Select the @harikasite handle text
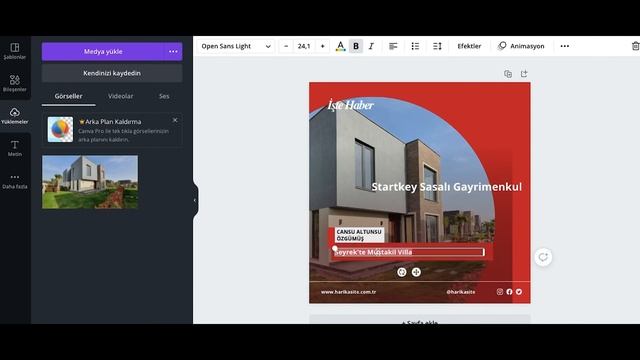The width and height of the screenshot is (640, 360). tap(460, 292)
